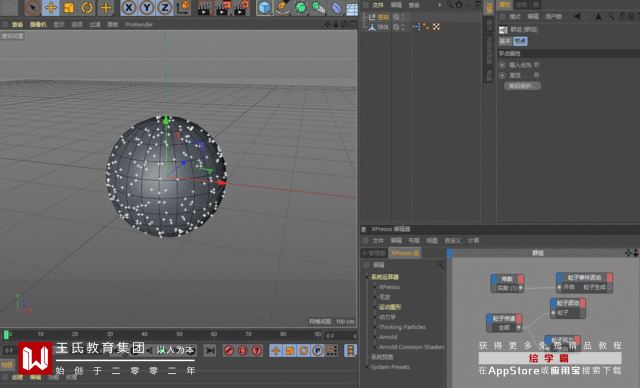Click constant node red output port
The image size is (640, 388).
click(x=520, y=279)
